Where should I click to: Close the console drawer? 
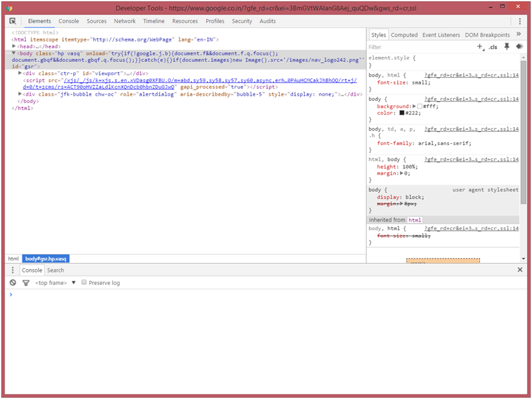[519, 270]
